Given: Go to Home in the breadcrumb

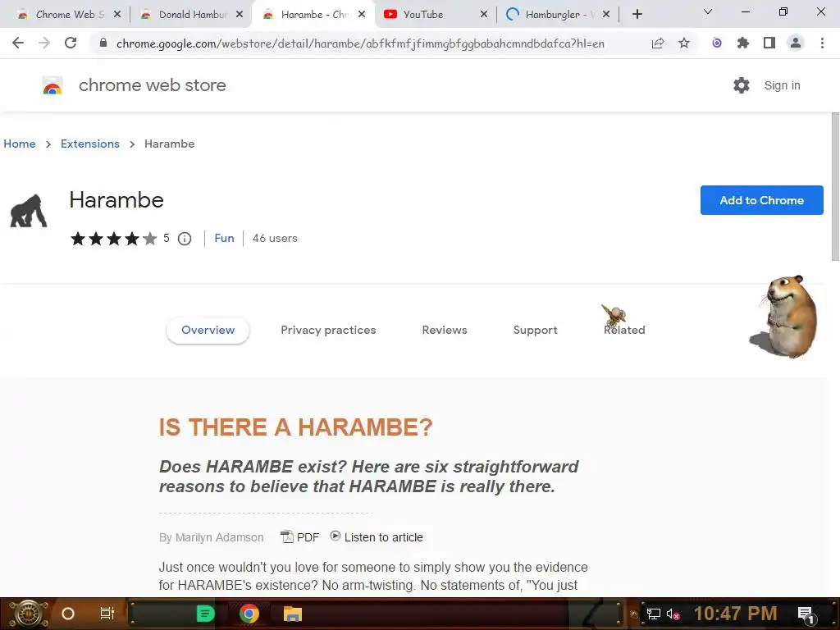Looking at the screenshot, I should point(20,144).
